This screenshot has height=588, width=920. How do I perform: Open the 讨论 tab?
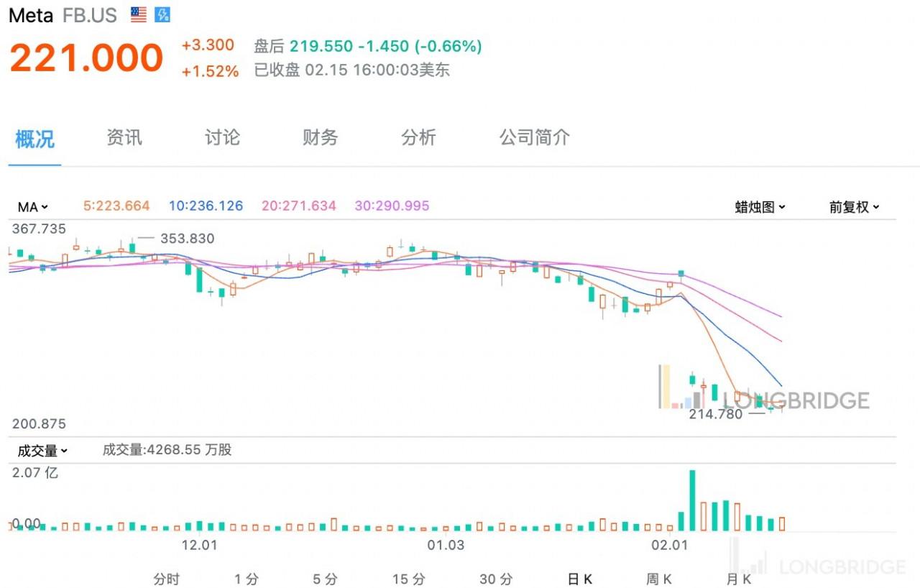pyautogui.click(x=222, y=137)
